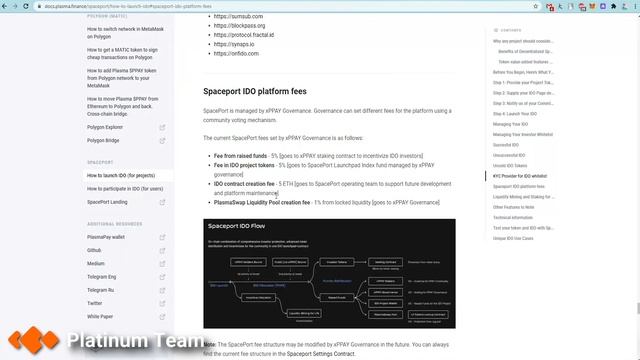Jump to 'Managing Your Investor Whitelist' in contents
This screenshot has height=360, width=640.
click(523, 135)
